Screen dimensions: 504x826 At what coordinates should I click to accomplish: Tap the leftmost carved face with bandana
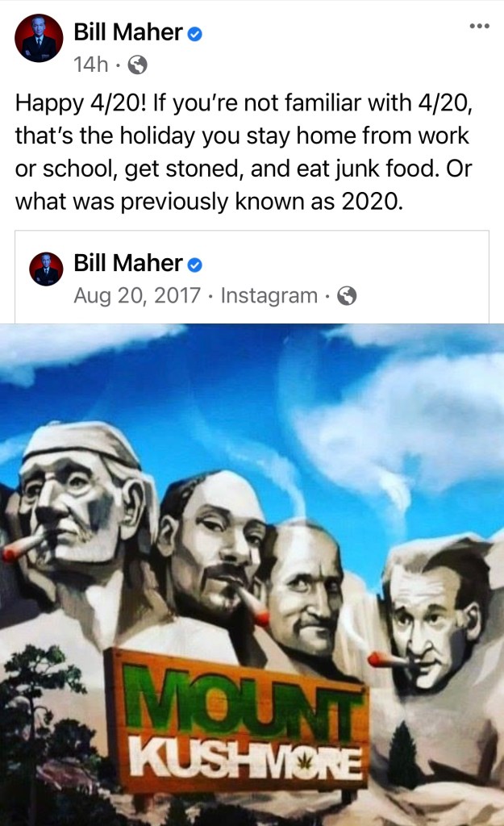click(79, 506)
